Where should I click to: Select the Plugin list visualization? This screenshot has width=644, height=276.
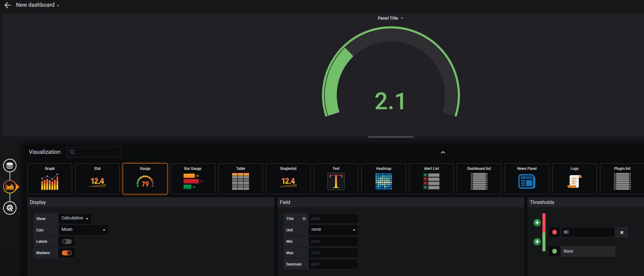coord(622,179)
